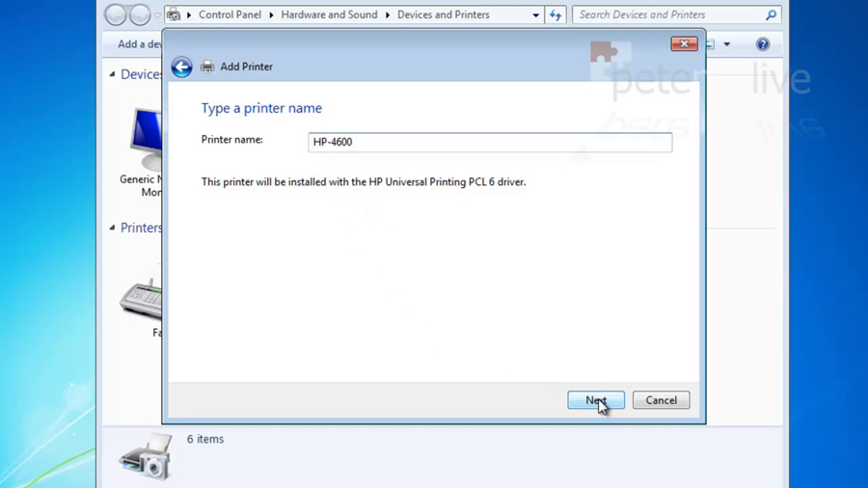Viewport: 868px width, 488px height.
Task: Close the Add Printer dialog
Action: [x=684, y=43]
